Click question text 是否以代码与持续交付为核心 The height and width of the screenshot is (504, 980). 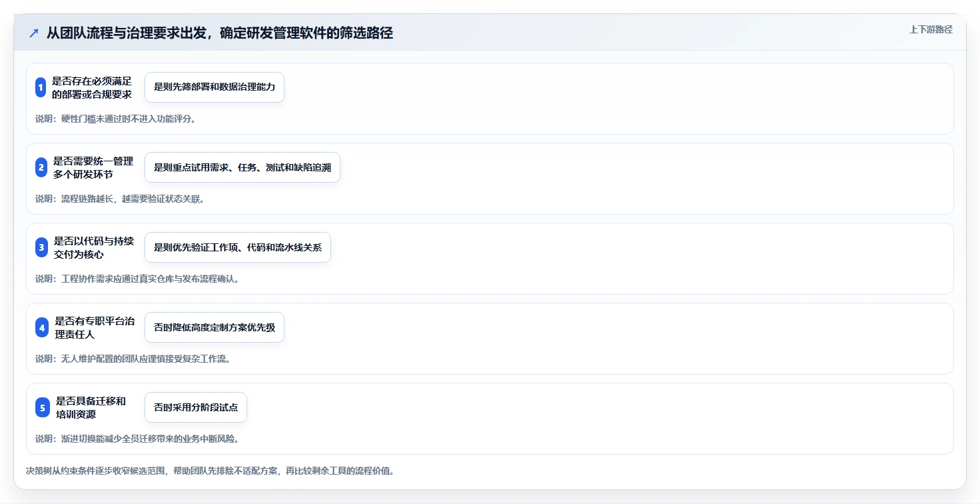click(x=94, y=247)
